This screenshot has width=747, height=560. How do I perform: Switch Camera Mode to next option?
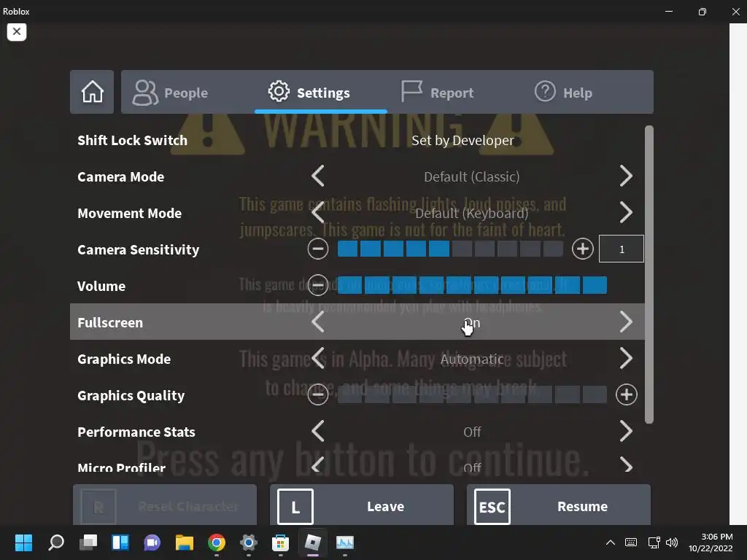point(626,176)
